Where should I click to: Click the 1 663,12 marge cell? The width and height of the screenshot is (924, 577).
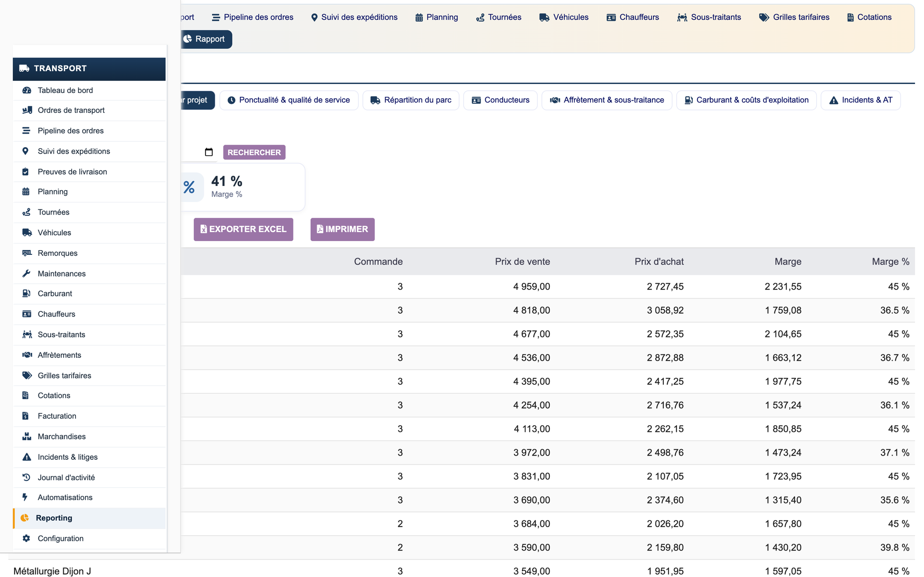coord(783,358)
